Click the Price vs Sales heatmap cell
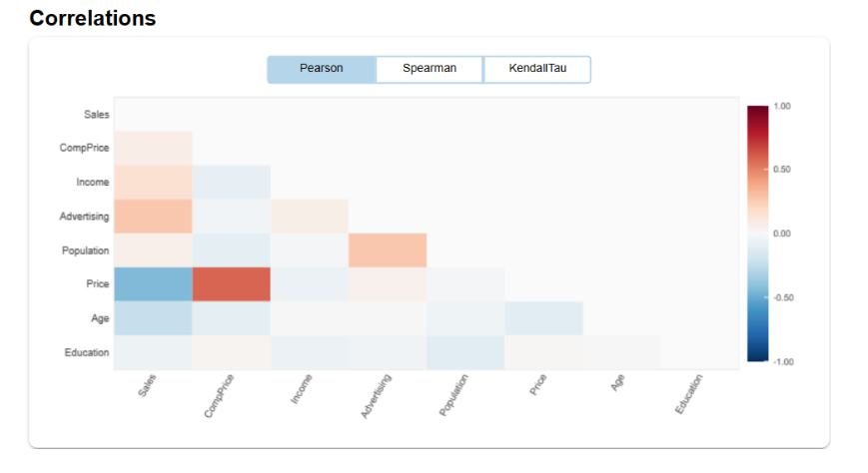 153,284
